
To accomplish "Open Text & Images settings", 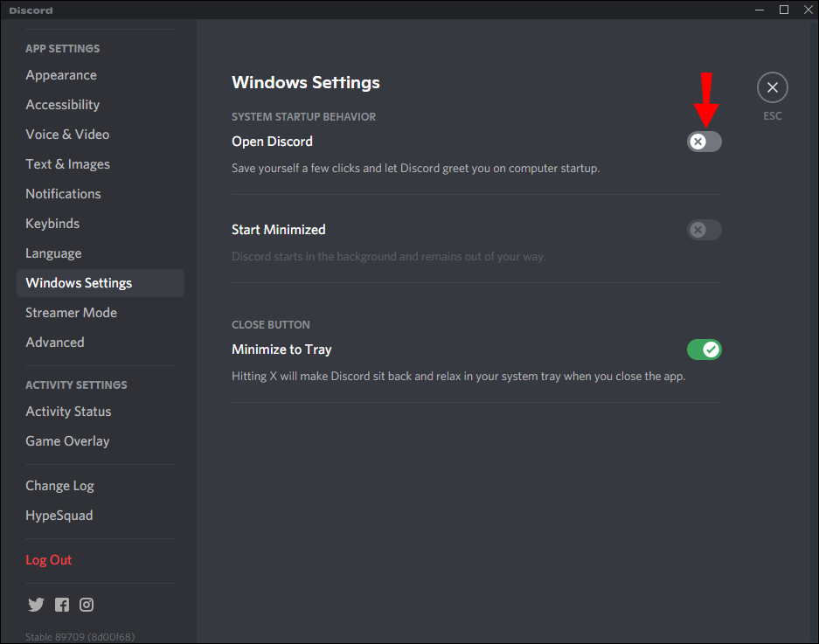I will (68, 164).
